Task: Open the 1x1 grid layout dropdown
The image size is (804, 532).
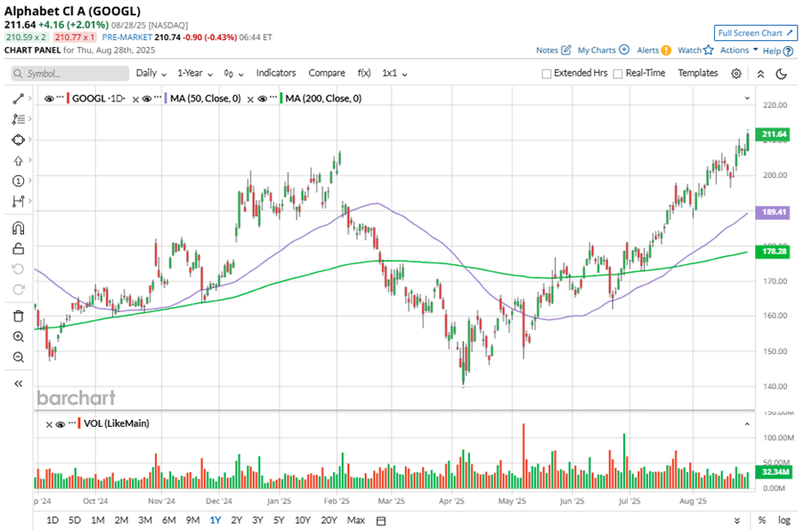Action: [x=394, y=73]
